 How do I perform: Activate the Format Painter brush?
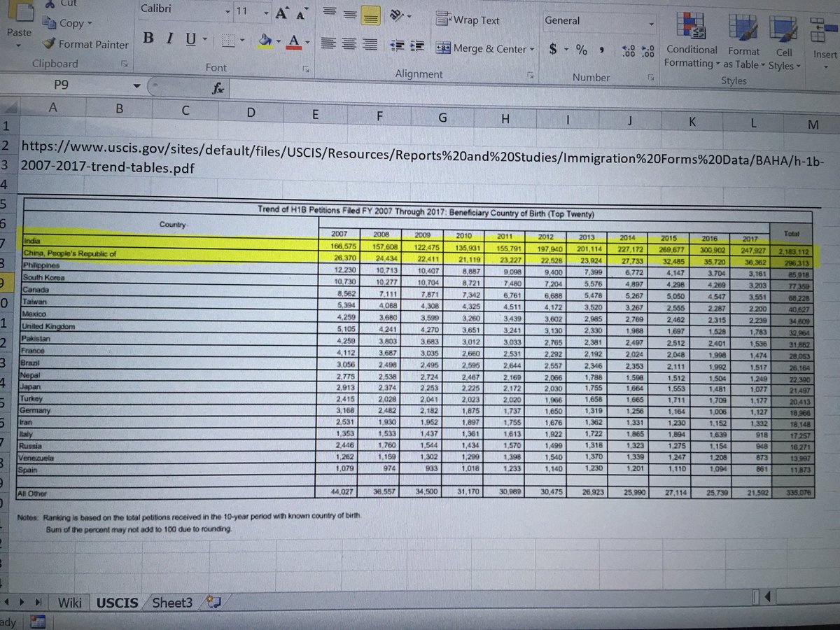tap(85, 44)
